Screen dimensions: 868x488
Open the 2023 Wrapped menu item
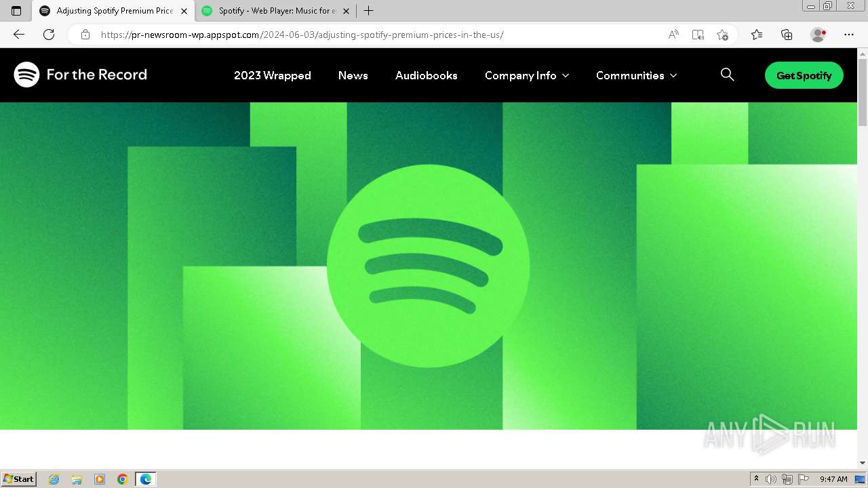point(273,75)
